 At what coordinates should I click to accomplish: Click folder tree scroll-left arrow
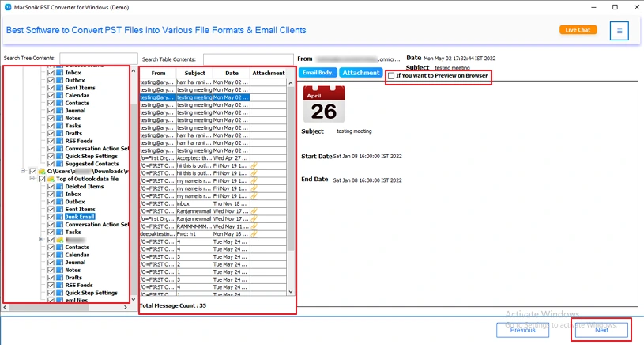(x=6, y=307)
